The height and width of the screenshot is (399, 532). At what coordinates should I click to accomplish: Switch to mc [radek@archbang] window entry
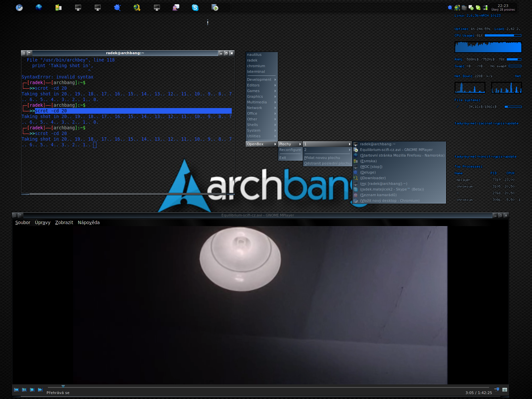(399, 184)
